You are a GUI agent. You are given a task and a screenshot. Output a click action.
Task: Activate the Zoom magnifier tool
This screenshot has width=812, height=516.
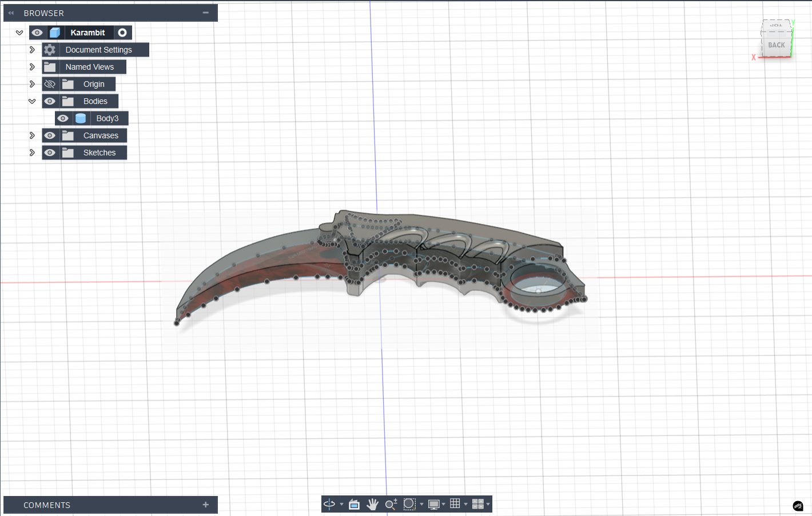391,504
